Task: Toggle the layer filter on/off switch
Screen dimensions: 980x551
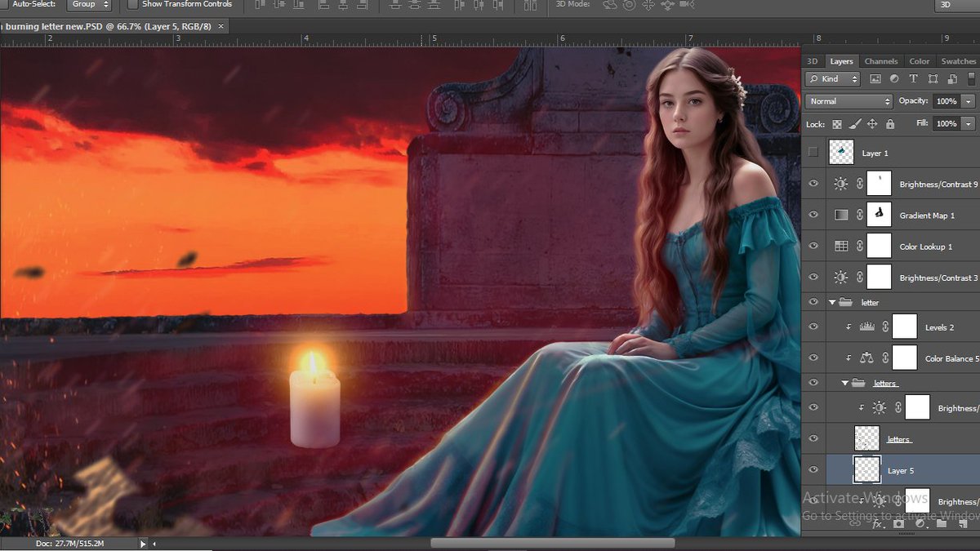Action: coord(973,79)
